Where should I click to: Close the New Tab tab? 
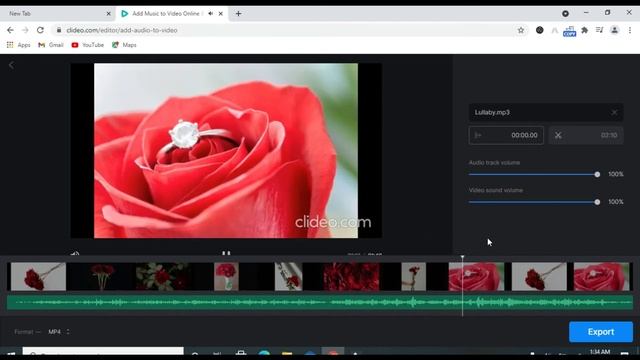click(x=109, y=13)
